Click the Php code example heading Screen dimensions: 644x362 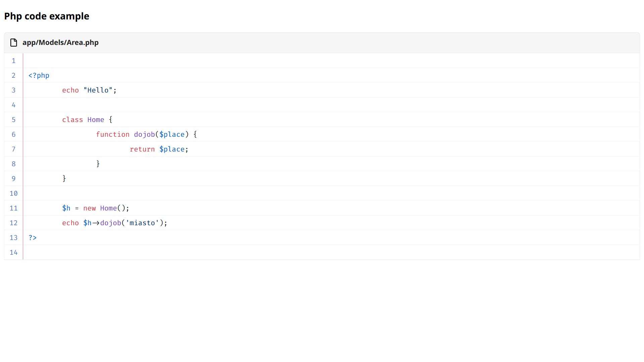47,16
